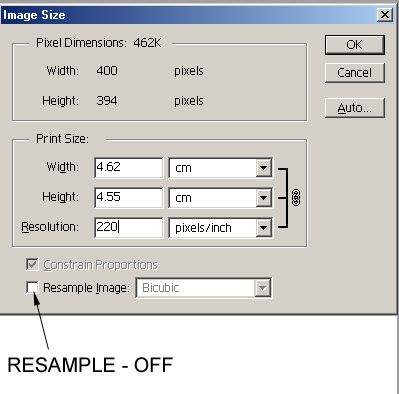Click the Resolution: label text
399x394 pixels.
coord(50,227)
